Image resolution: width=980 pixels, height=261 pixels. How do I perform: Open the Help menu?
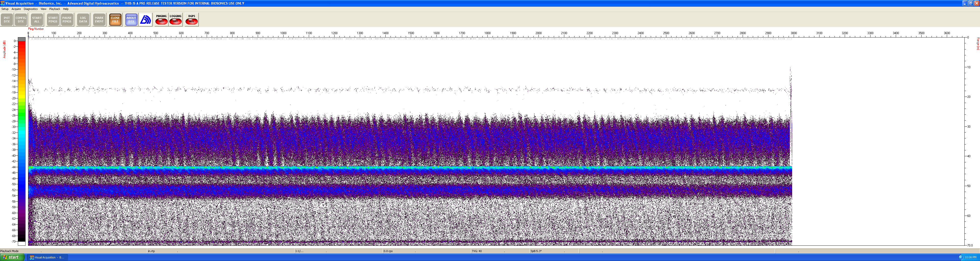(66, 9)
